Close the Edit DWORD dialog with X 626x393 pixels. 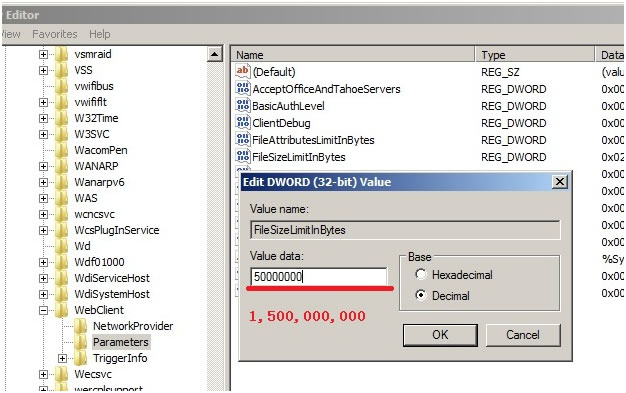560,182
